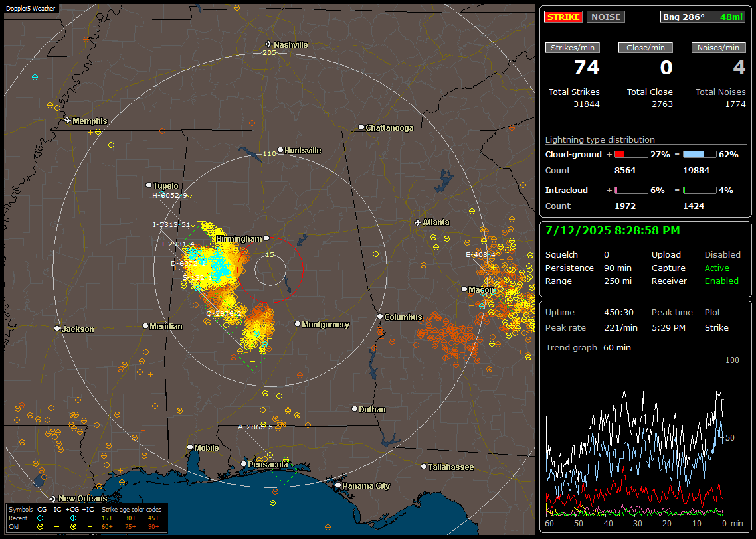
Task: Click the Tallahassee city marker dot
Action: pyautogui.click(x=424, y=466)
